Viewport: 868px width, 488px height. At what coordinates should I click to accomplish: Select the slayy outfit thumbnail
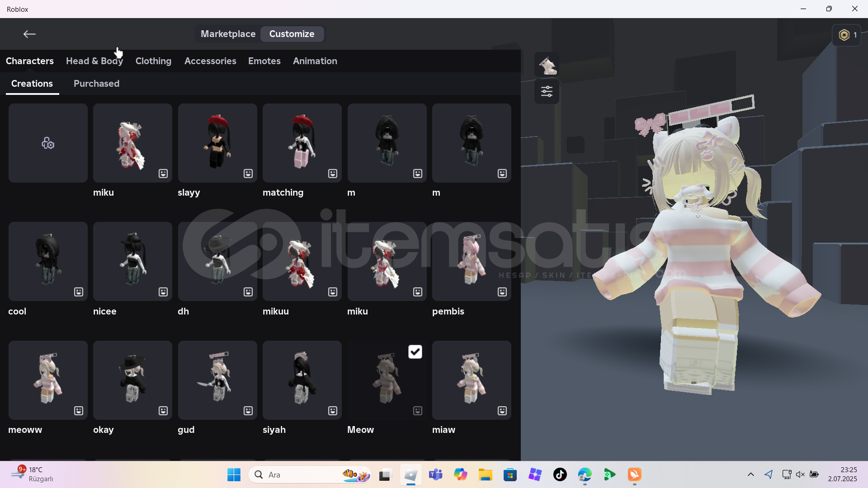click(217, 143)
